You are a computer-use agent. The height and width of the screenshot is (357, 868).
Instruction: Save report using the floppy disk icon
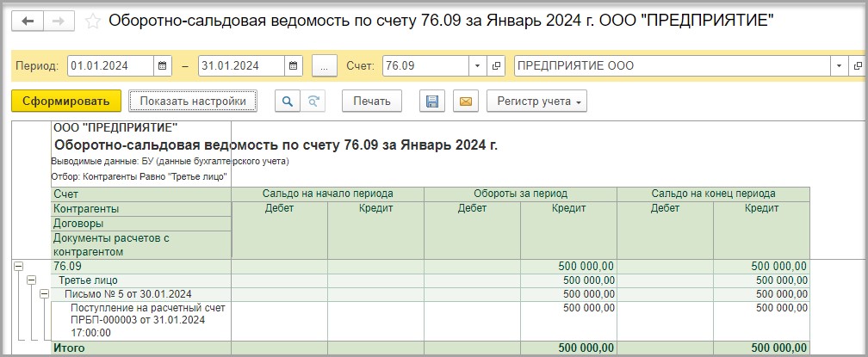[432, 102]
